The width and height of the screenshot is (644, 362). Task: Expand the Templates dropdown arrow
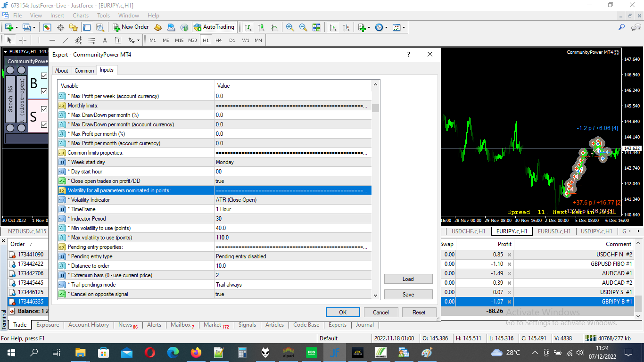click(404, 27)
